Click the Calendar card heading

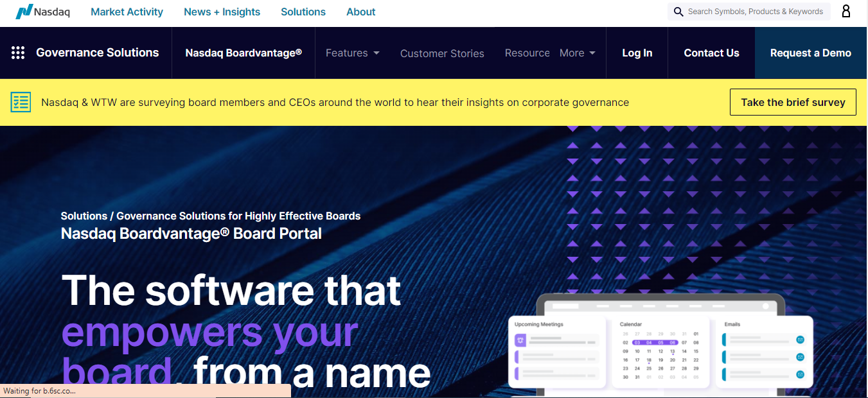tap(631, 324)
